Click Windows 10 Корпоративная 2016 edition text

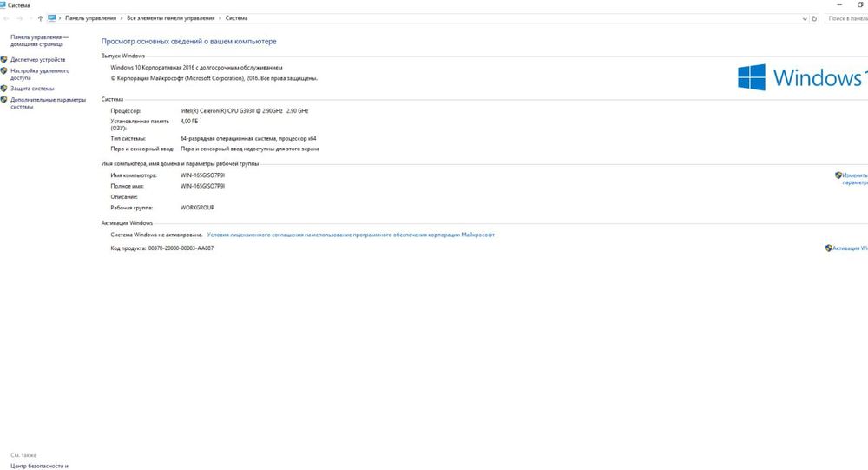tap(196, 68)
